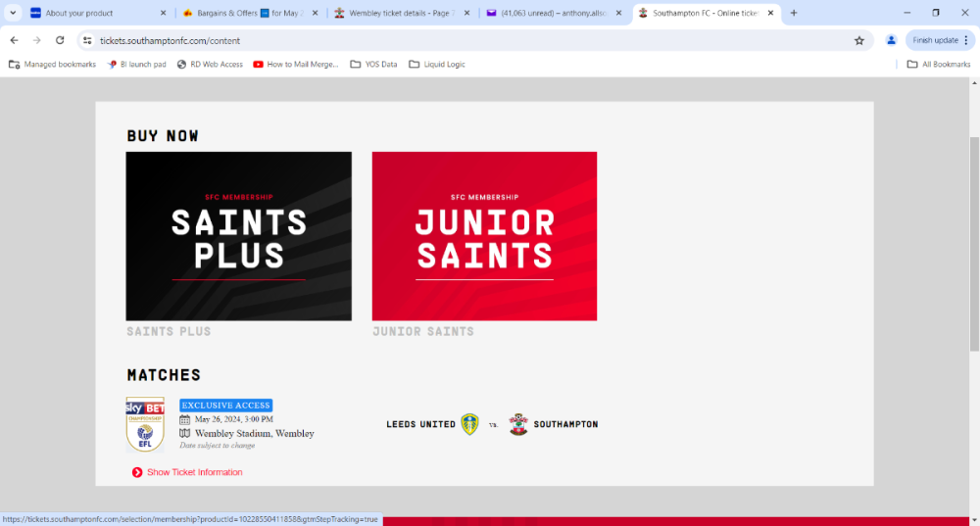Click the site information icon in address bar
Image resolution: width=980 pixels, height=526 pixels.
[x=87, y=40]
